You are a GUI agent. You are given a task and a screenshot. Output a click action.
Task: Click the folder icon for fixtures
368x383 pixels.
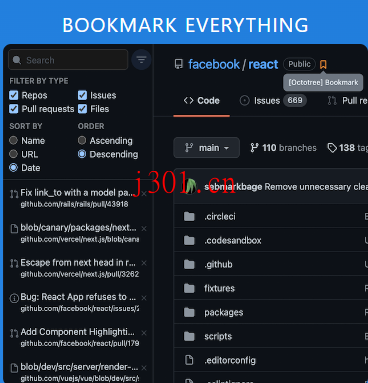(189, 288)
